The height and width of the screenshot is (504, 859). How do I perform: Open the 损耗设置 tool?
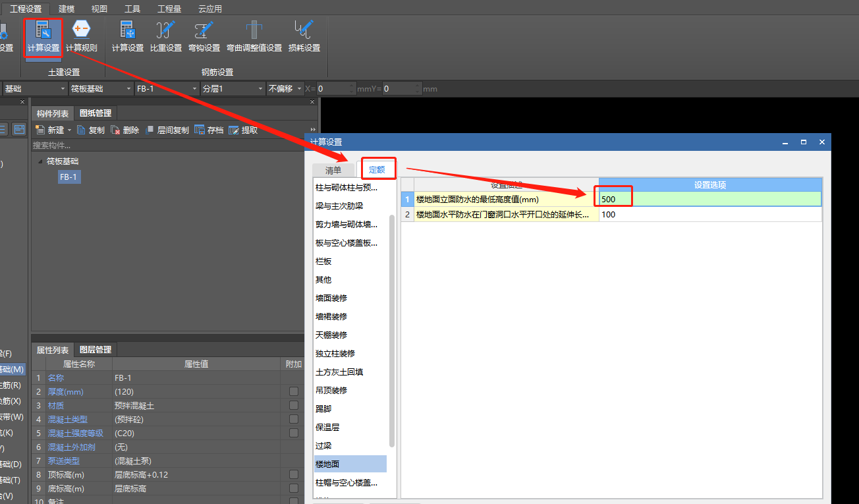[x=304, y=38]
